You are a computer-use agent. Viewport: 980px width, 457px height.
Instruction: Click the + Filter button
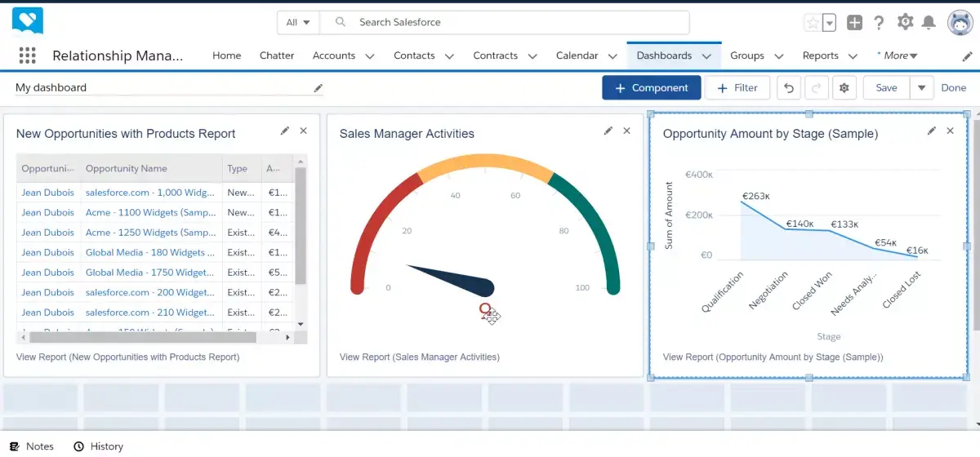[x=737, y=88]
